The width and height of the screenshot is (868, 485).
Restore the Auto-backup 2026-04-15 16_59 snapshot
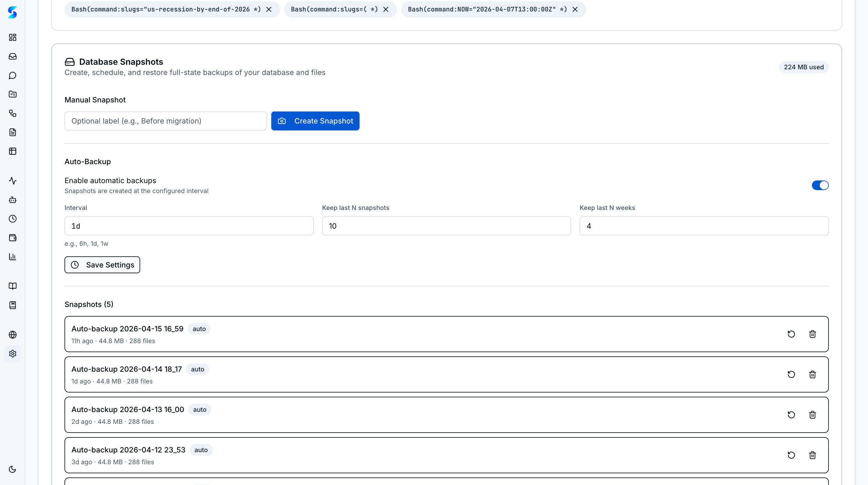[791, 334]
